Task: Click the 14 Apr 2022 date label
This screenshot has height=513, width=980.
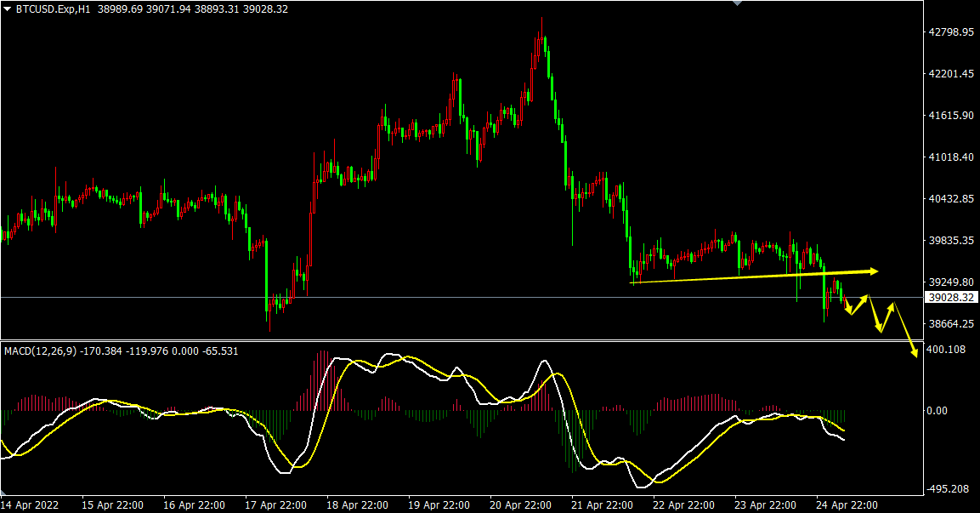Action: (x=35, y=504)
